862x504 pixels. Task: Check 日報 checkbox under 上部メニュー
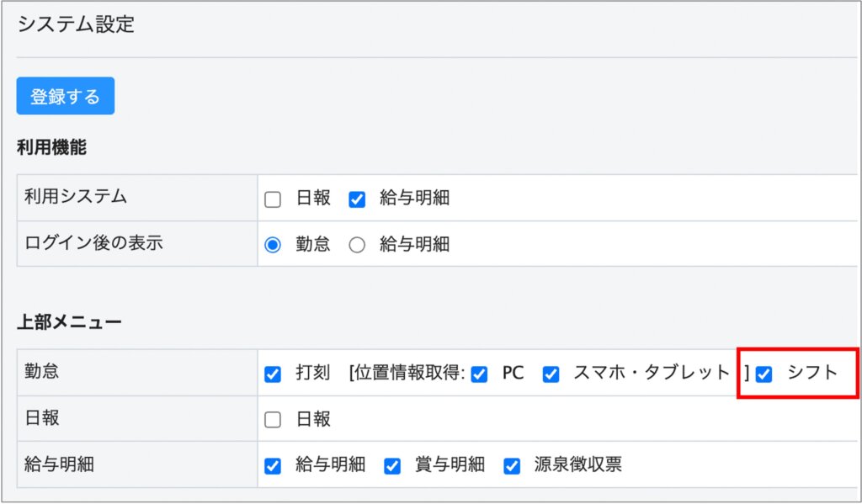(x=273, y=420)
